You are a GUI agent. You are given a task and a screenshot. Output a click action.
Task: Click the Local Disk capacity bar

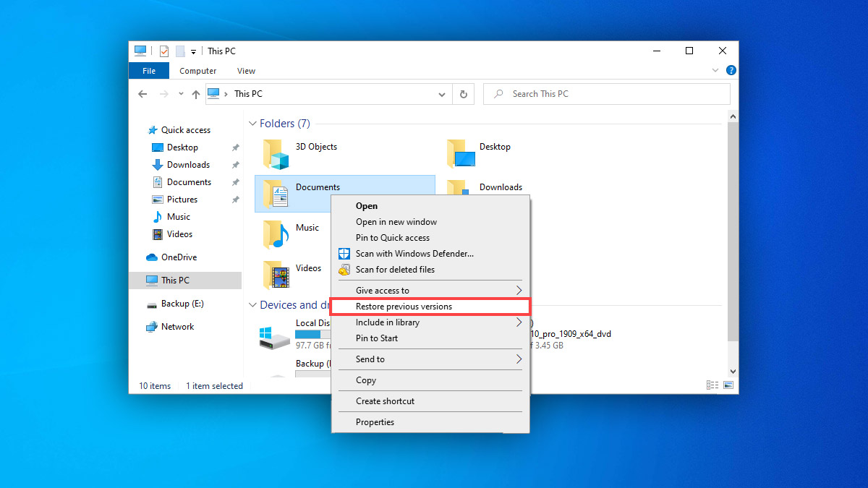pyautogui.click(x=312, y=335)
